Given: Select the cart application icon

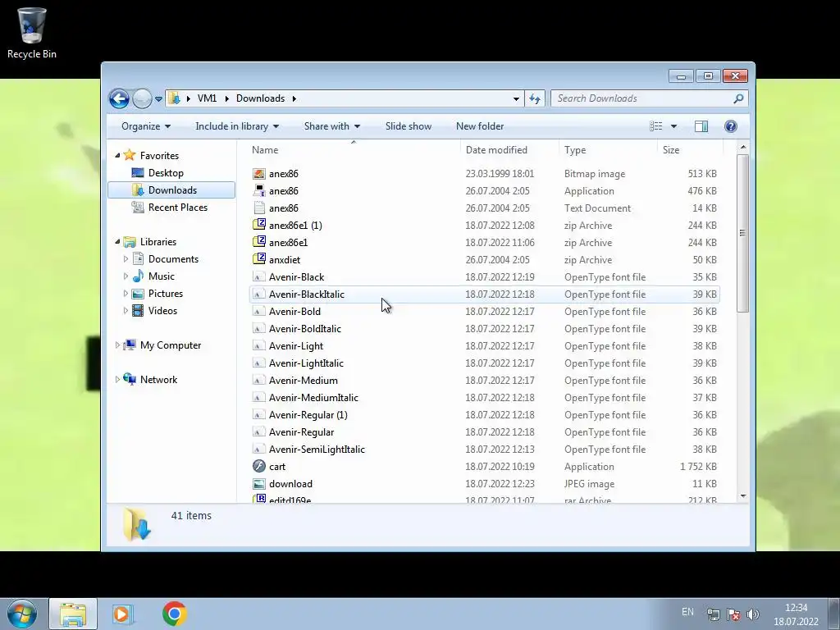Looking at the screenshot, I should pos(258,466).
